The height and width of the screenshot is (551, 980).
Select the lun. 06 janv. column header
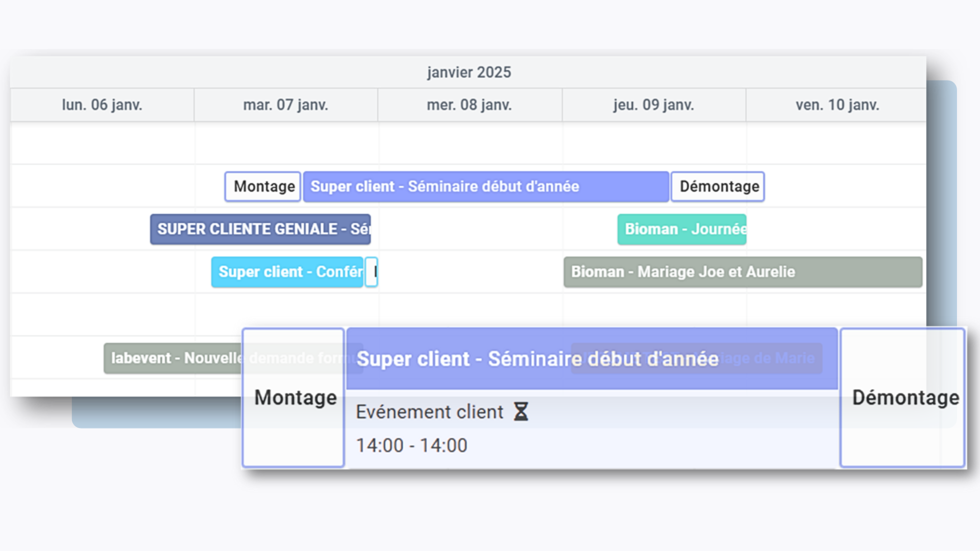point(102,104)
